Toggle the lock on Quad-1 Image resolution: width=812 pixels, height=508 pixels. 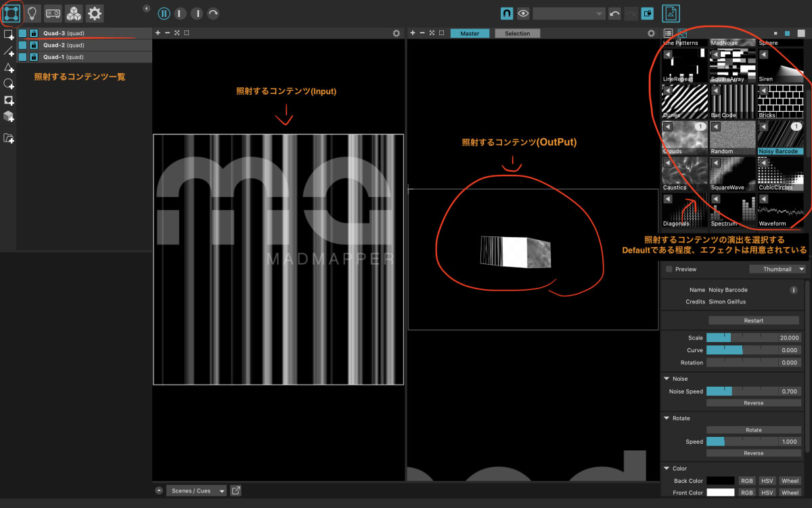(34, 57)
